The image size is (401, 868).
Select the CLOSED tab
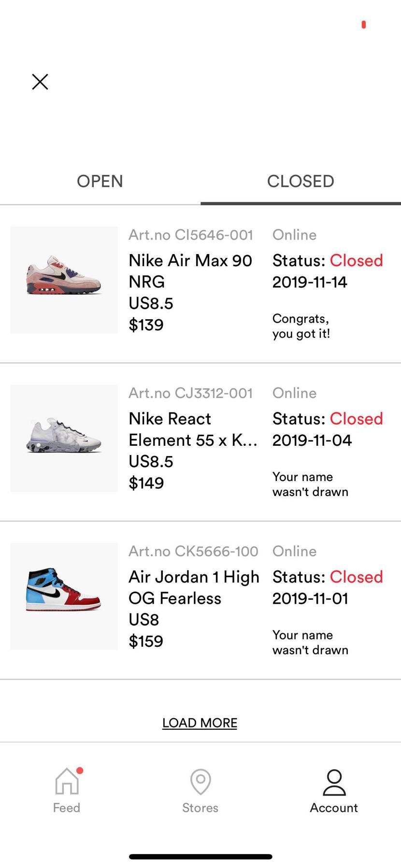[x=301, y=181]
